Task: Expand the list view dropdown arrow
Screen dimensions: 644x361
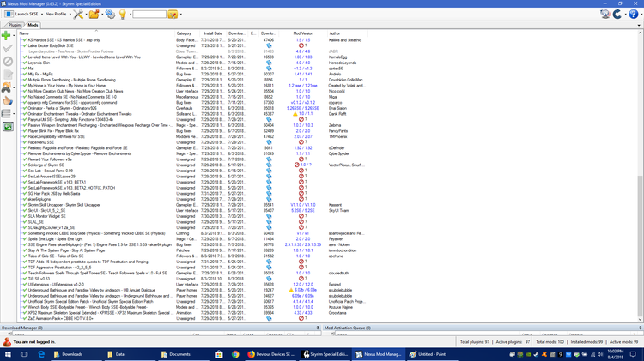Action: click(14, 114)
